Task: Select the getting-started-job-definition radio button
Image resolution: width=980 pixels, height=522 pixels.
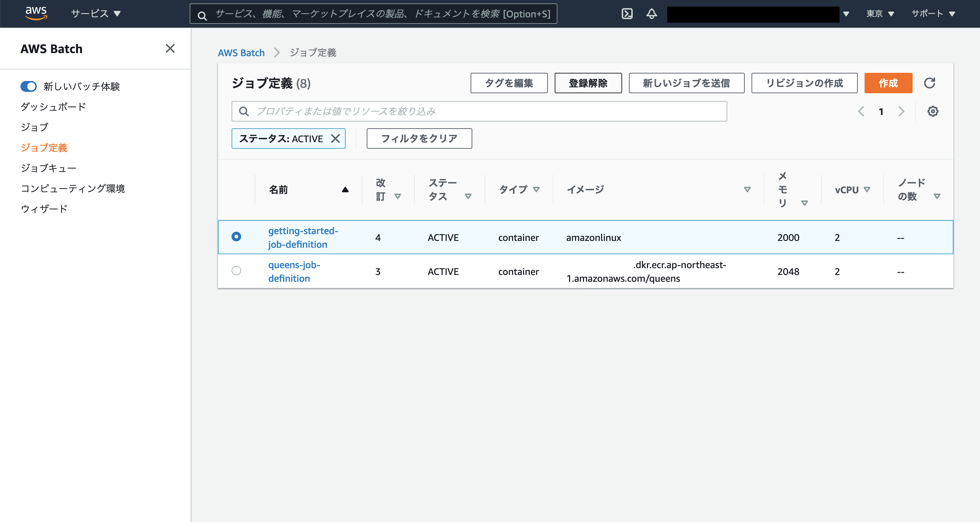Action: tap(236, 236)
